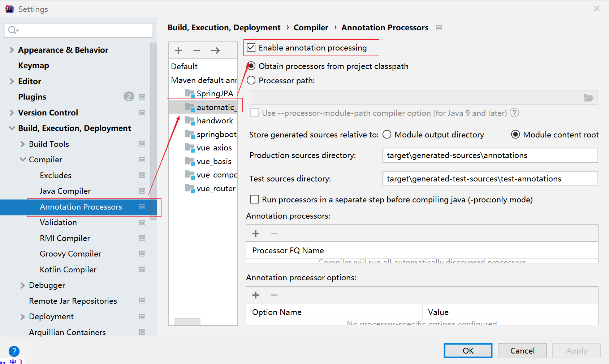The width and height of the screenshot is (609, 364).
Task: Click the add profile plus icon
Action: (178, 51)
